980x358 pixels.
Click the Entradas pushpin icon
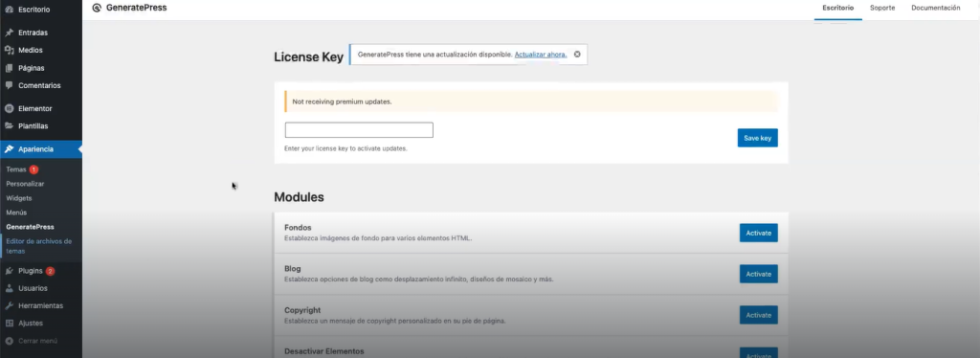[10, 33]
